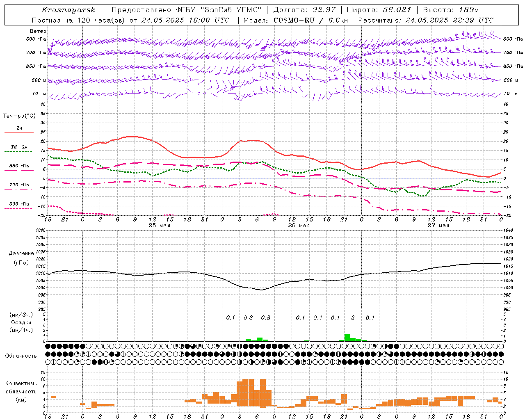The height and width of the screenshot is (420, 525).
Task: Click the 0.3 precipitation amount value
Action: (x=248, y=317)
